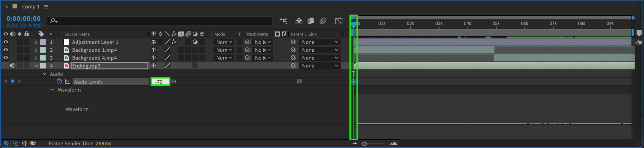
Task: Expand the Layer Switches pane icon
Action: coord(7,143)
